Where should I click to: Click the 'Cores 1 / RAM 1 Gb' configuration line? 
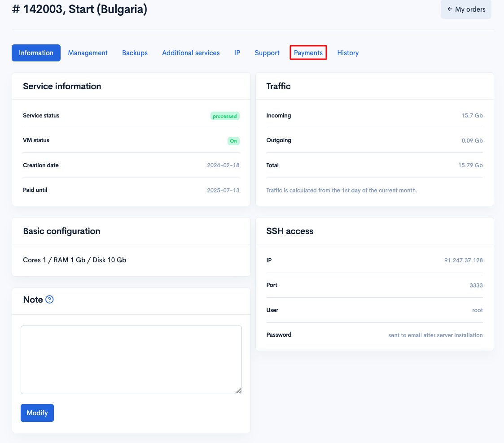75,260
